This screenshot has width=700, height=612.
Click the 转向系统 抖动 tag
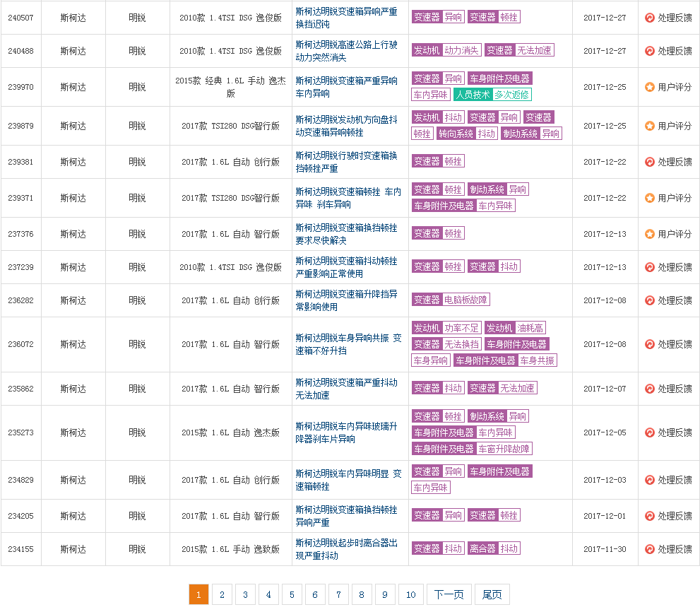pyautogui.click(x=467, y=134)
